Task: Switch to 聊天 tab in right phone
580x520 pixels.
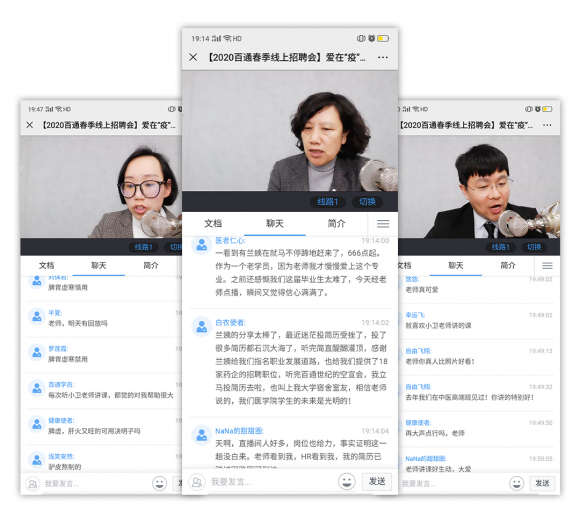Action: [x=456, y=265]
